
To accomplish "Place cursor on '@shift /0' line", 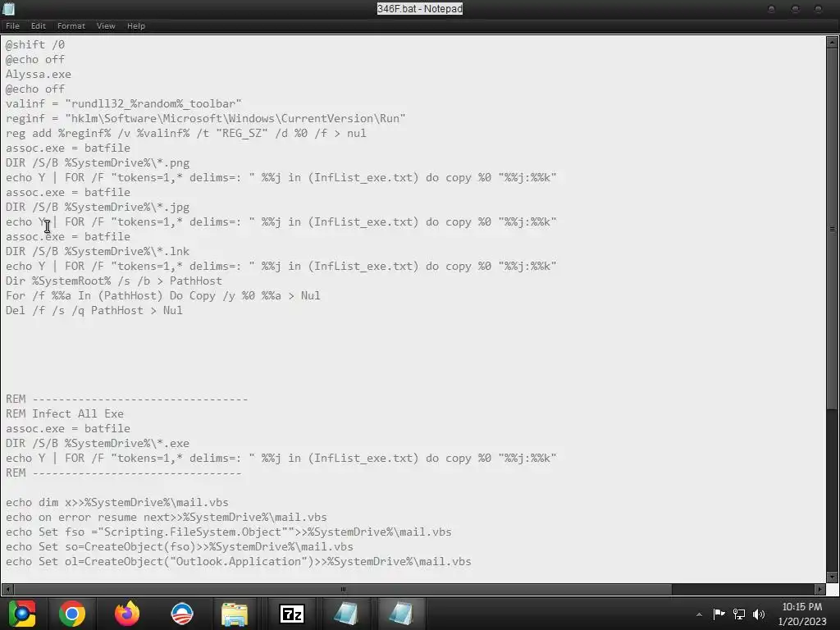I will coord(35,44).
